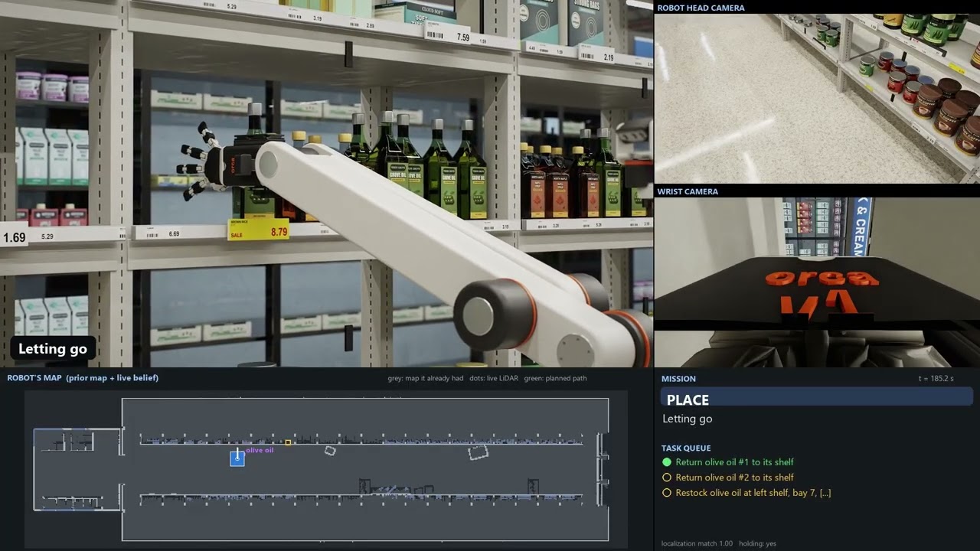The image size is (980, 551).
Task: Select the ROBOT'S MAP panel heading
Action: coord(83,378)
